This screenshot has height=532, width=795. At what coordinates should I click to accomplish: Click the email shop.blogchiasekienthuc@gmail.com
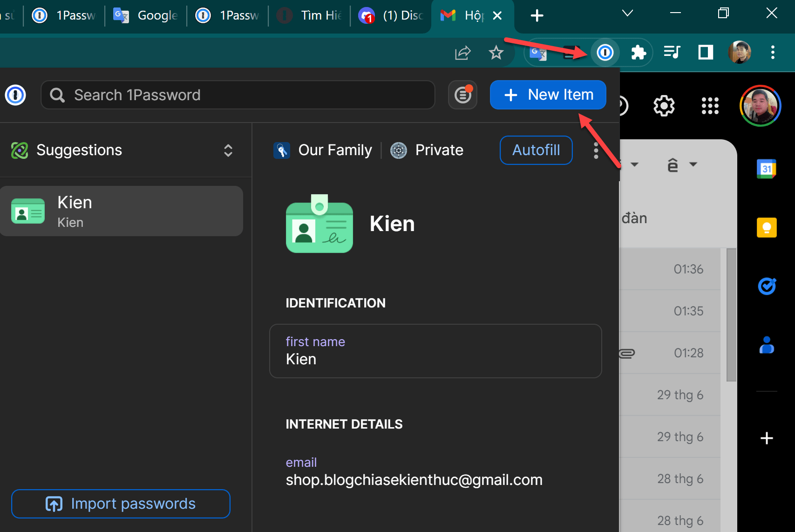(x=414, y=480)
